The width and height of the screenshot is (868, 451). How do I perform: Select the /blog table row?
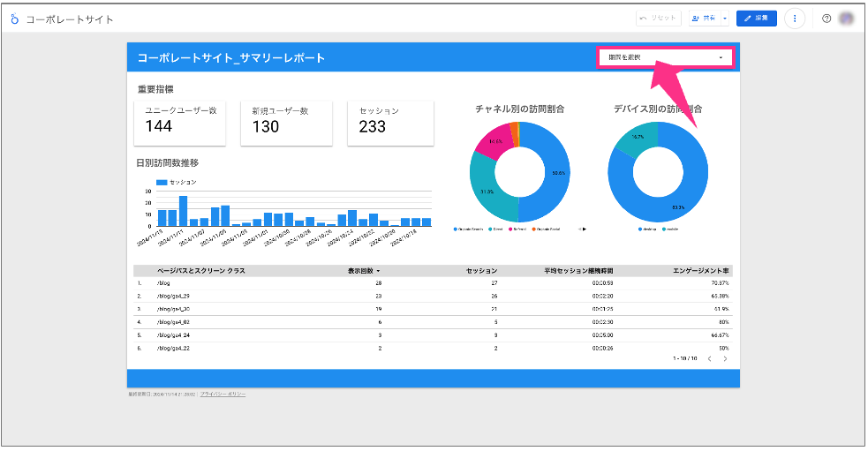[x=433, y=283]
